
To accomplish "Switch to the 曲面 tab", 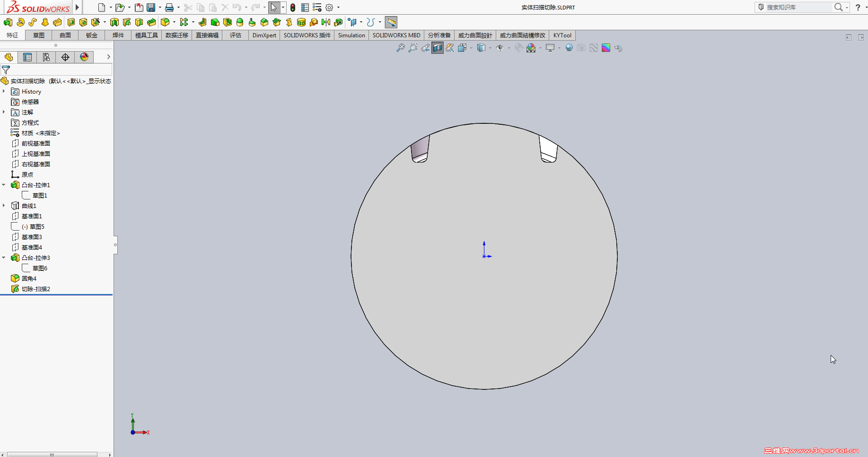I will pyautogui.click(x=65, y=35).
